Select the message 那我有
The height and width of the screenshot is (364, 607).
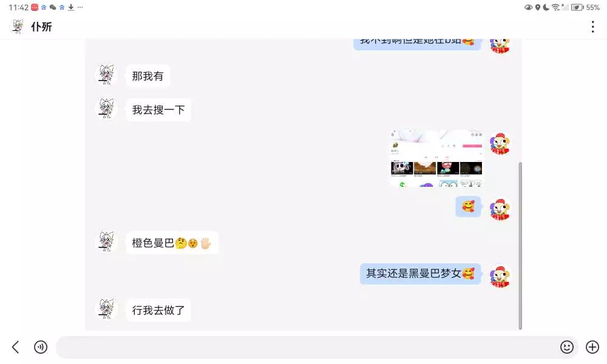click(x=148, y=76)
